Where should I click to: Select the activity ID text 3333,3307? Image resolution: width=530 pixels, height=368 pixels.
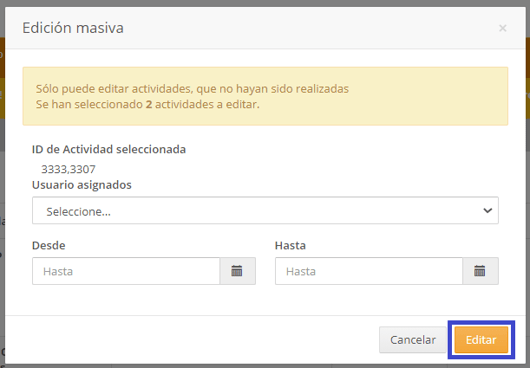click(x=68, y=169)
